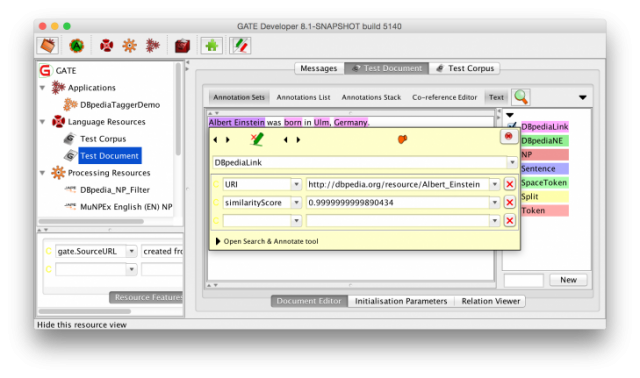Toggle the Co-reference Editor view
640x378 pixels.
tap(444, 97)
